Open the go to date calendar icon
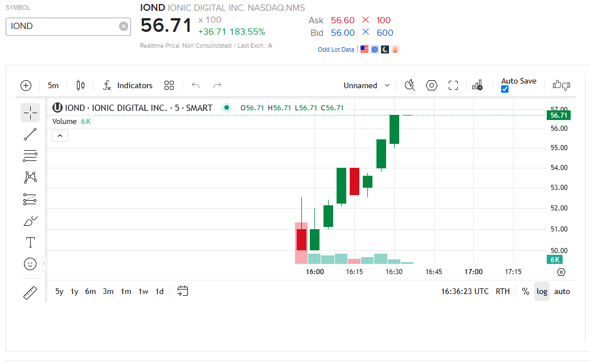This screenshot has width=590, height=364. [182, 291]
